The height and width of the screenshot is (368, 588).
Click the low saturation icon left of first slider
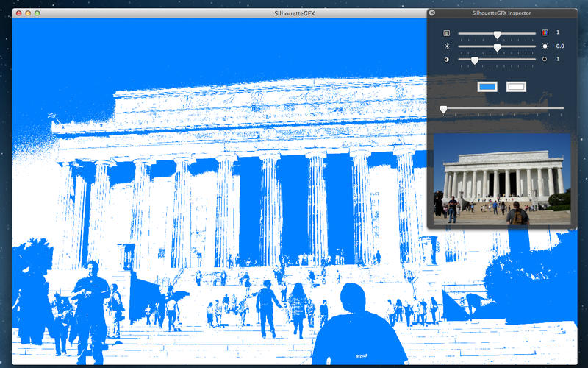pyautogui.click(x=446, y=33)
